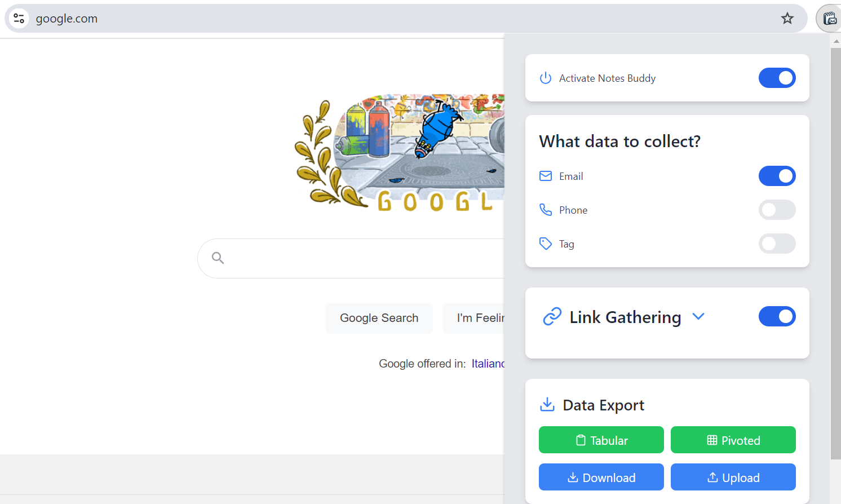Export data as Pivoted

[x=733, y=440]
